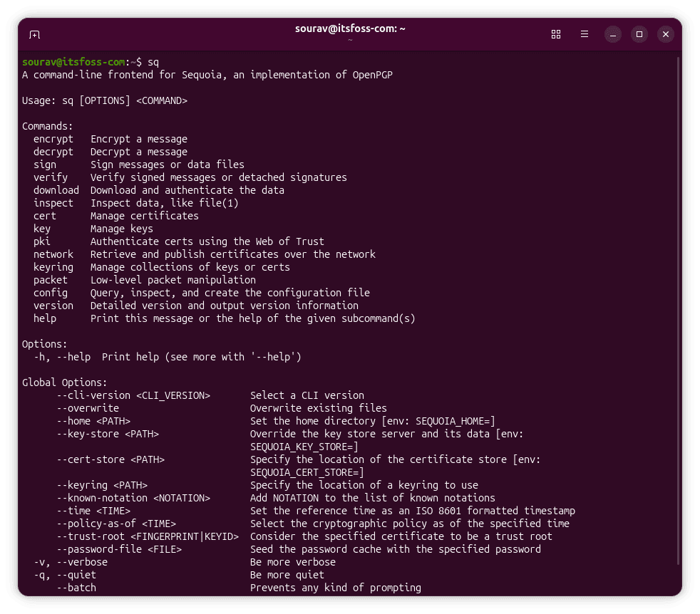Click the '--trust-root <FINGERPRINT|KEYID>' option
The width and height of the screenshot is (700, 614).
pyautogui.click(x=148, y=537)
